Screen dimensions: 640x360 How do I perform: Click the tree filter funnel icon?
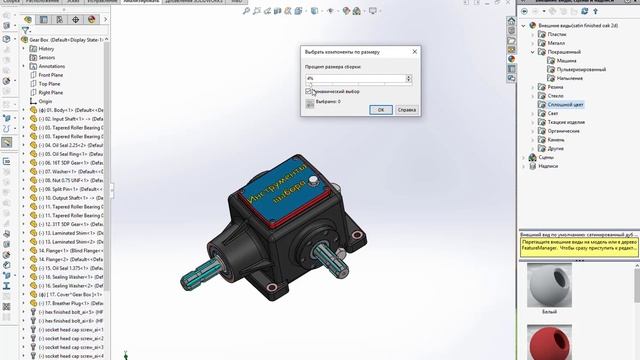tap(25, 30)
